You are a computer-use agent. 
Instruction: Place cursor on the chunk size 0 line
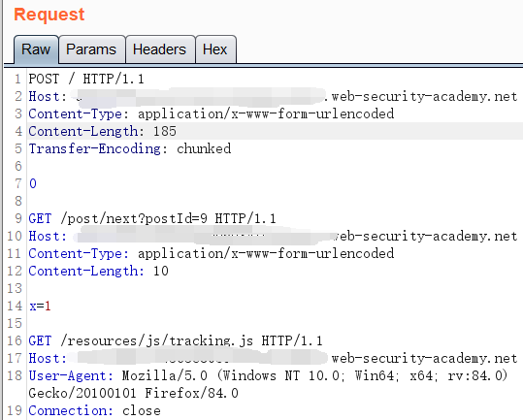coord(33,183)
